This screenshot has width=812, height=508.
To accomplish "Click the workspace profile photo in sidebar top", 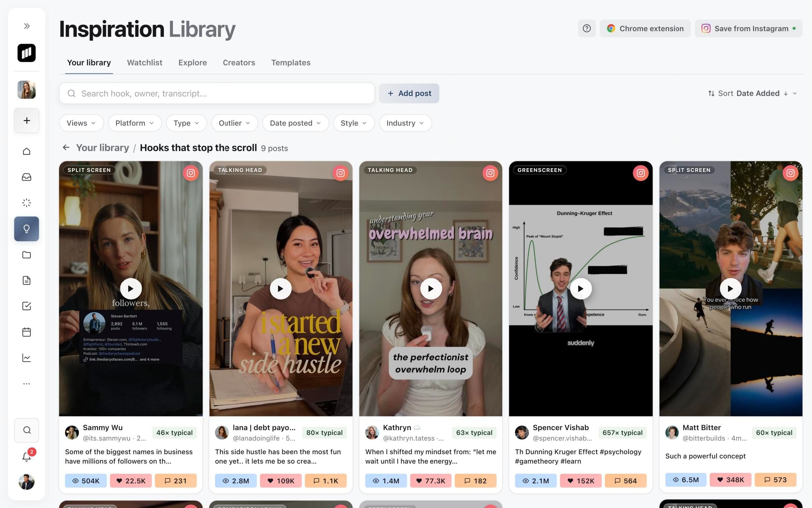I will [27, 90].
